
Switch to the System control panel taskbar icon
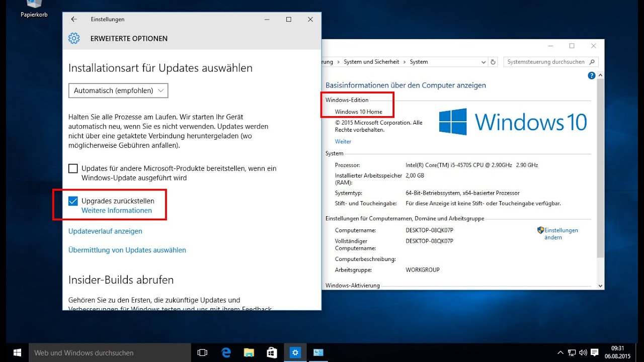pos(318,352)
